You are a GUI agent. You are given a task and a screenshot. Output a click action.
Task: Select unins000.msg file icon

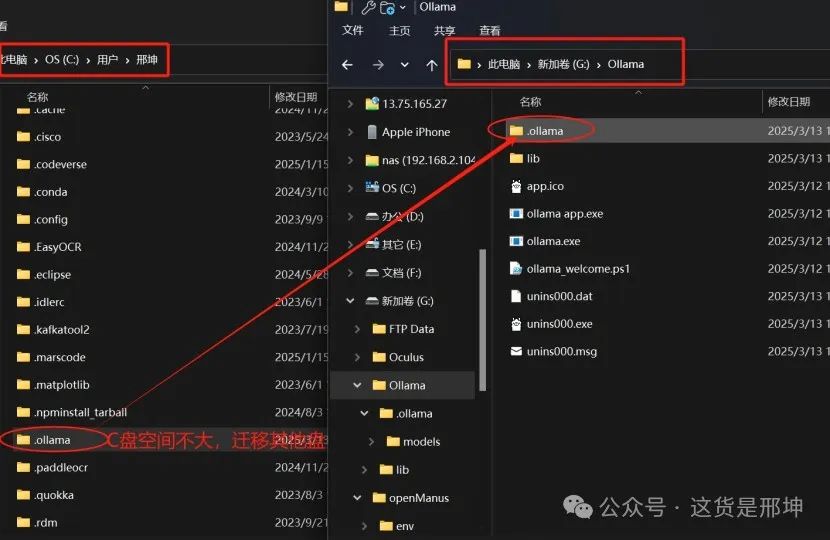516,351
